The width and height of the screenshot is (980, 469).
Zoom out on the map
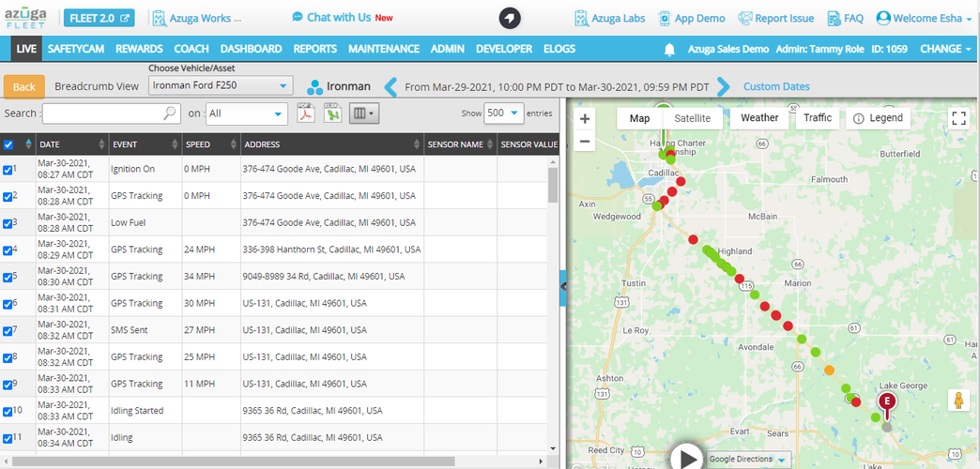pos(585,142)
